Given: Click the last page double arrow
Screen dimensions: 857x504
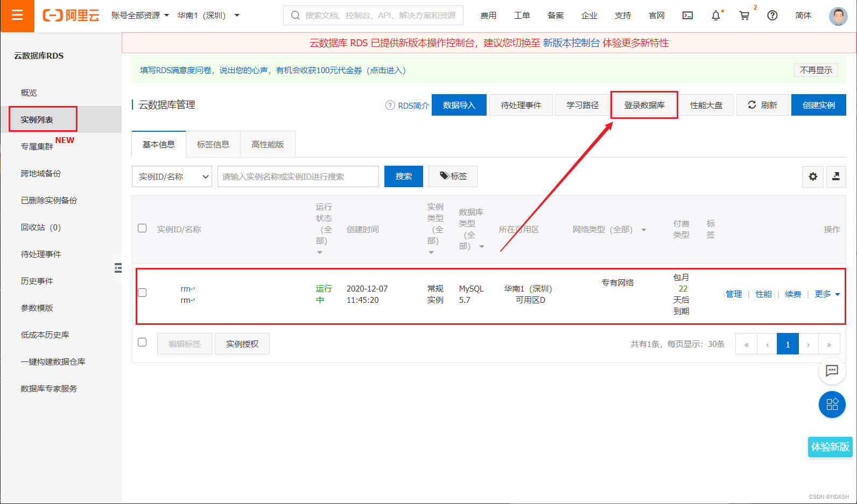Looking at the screenshot, I should pyautogui.click(x=829, y=344).
